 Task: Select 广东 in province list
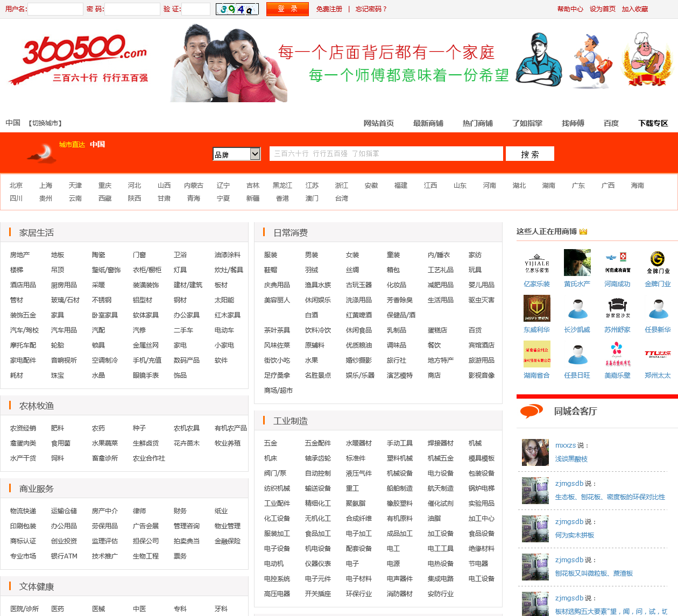tap(578, 186)
